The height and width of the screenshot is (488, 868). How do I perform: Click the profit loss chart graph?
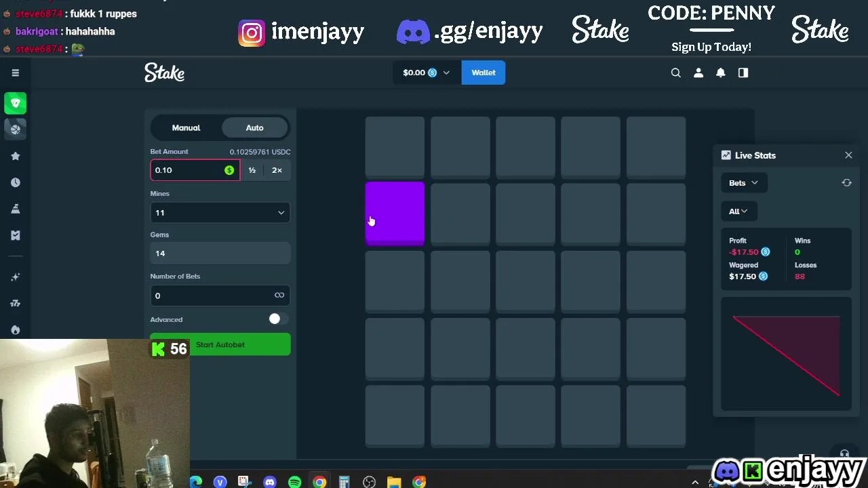(x=786, y=354)
